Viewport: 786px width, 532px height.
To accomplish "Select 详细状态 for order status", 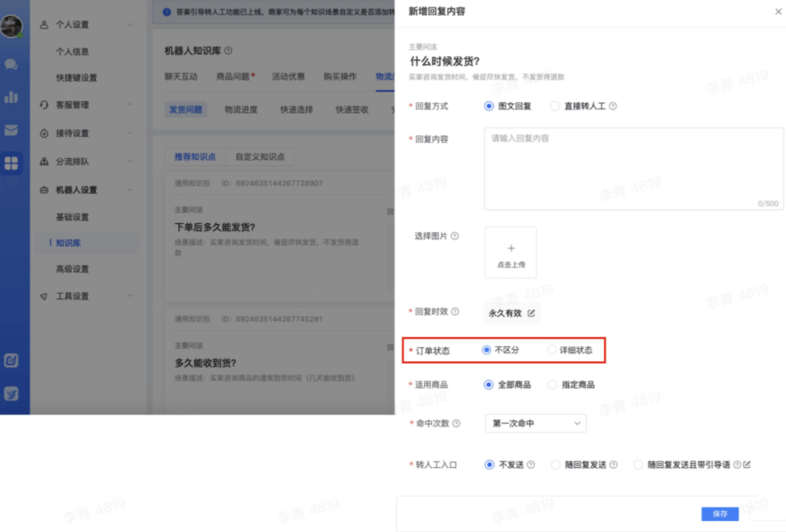I will (x=552, y=350).
